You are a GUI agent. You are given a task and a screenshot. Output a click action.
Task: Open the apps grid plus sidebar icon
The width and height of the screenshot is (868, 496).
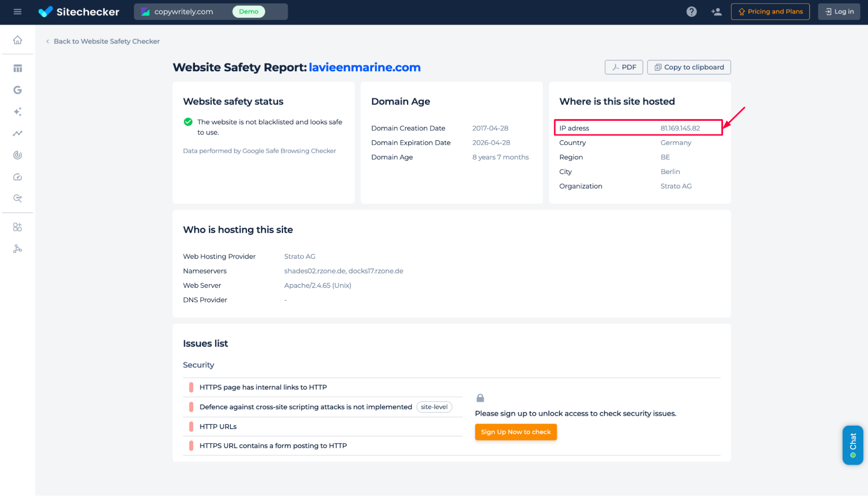pyautogui.click(x=17, y=227)
